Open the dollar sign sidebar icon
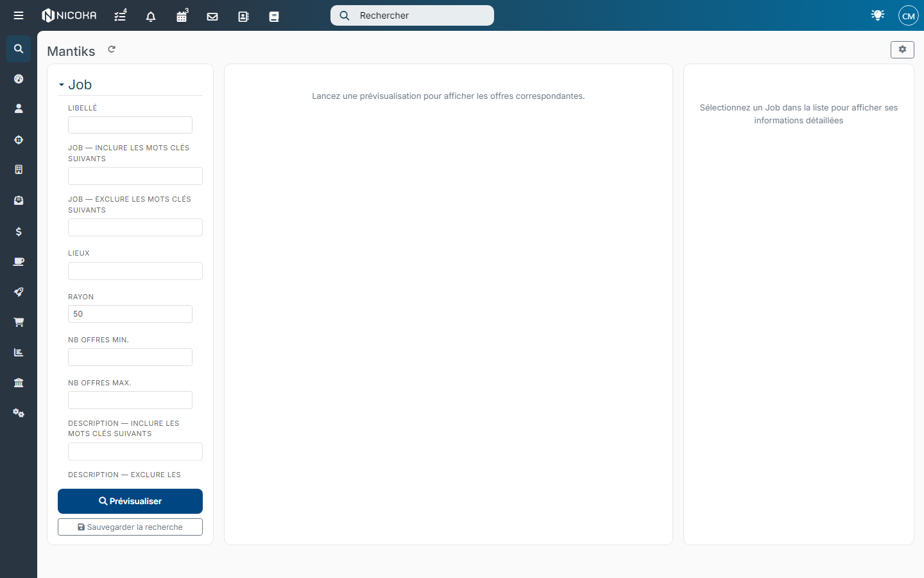 (19, 231)
